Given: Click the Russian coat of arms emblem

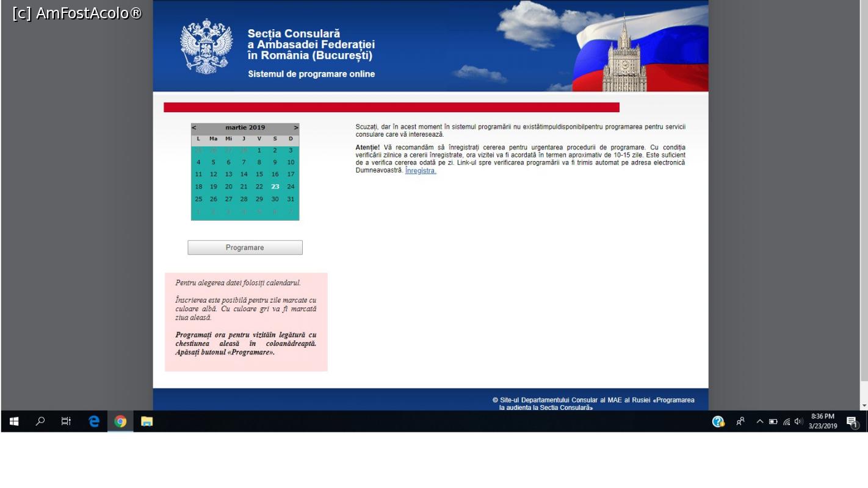Looking at the screenshot, I should (206, 46).
